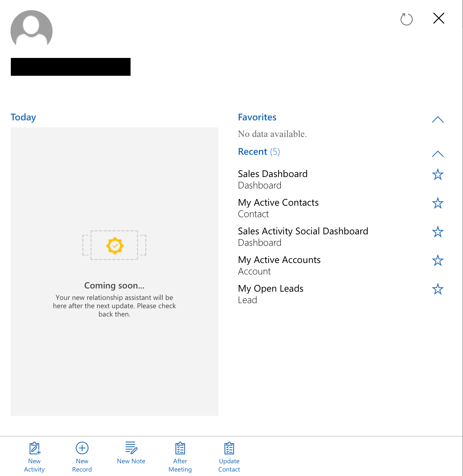Close the panel with the X button
This screenshot has width=463, height=476.
(x=438, y=18)
